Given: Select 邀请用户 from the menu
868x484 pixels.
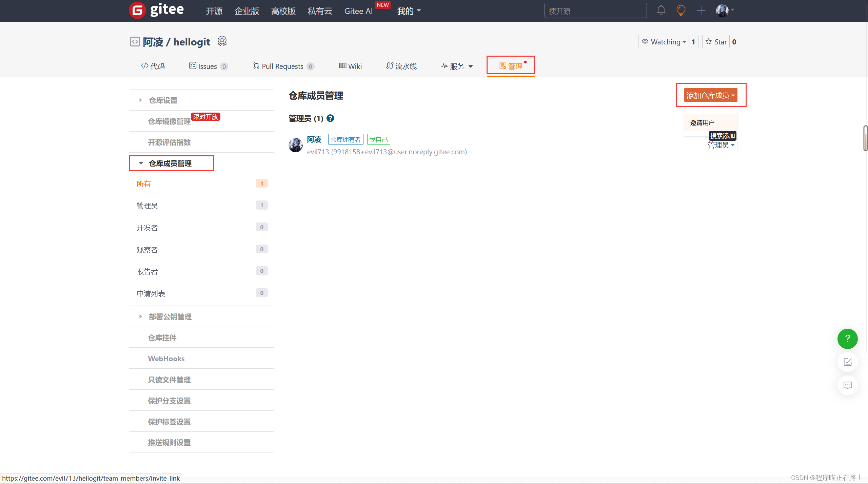Looking at the screenshot, I should click(702, 123).
